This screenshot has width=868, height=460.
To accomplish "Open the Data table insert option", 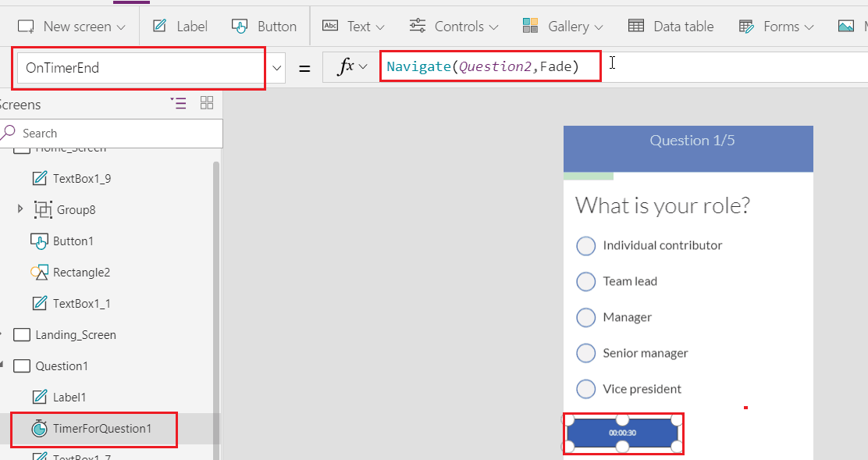I will click(x=671, y=26).
